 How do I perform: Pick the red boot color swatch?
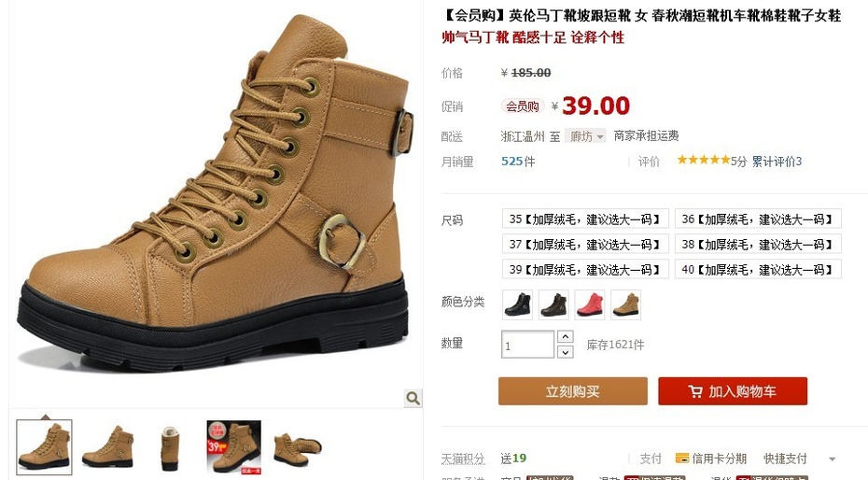590,304
